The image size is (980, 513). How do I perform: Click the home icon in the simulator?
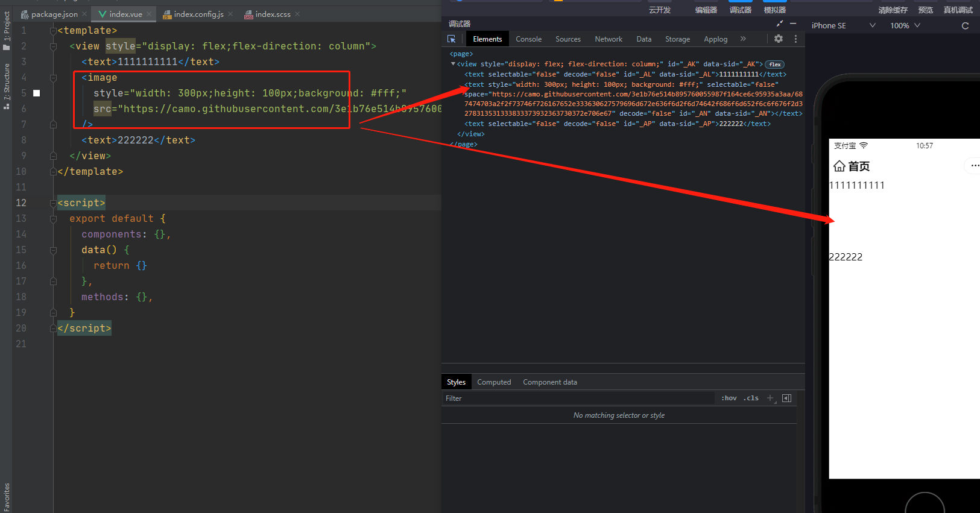pos(839,166)
